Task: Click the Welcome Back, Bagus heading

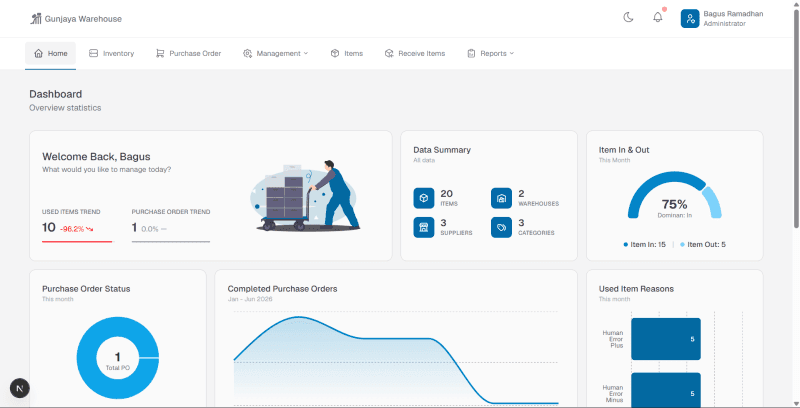Action: [96, 157]
